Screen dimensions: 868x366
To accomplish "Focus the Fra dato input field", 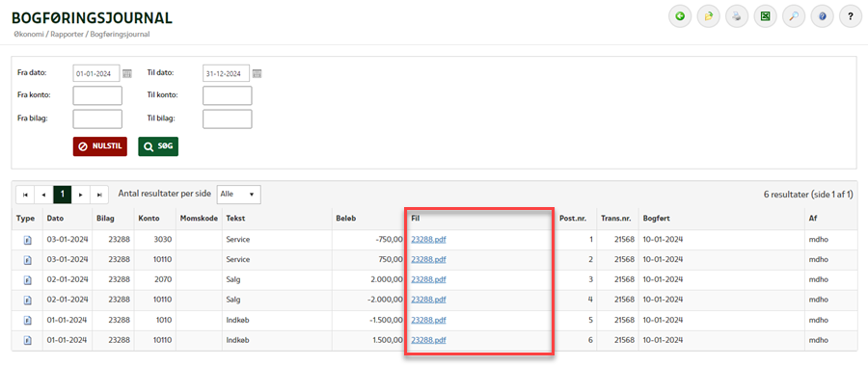I will tap(96, 73).
